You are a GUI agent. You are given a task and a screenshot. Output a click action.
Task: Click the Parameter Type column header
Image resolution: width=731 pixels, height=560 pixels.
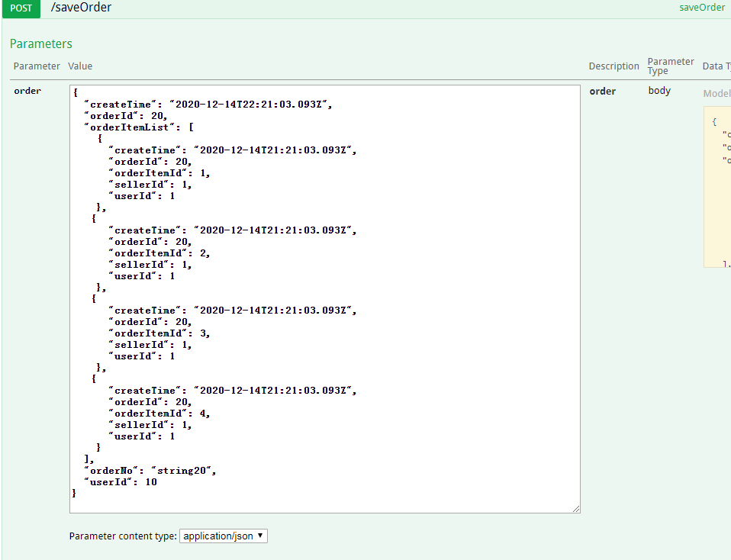tap(671, 66)
